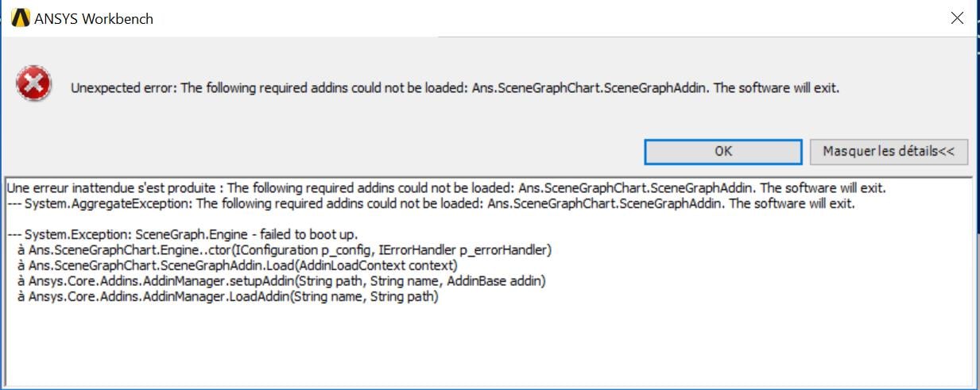980x390 pixels.
Task: Click empty area of the title bar
Action: pos(517,17)
